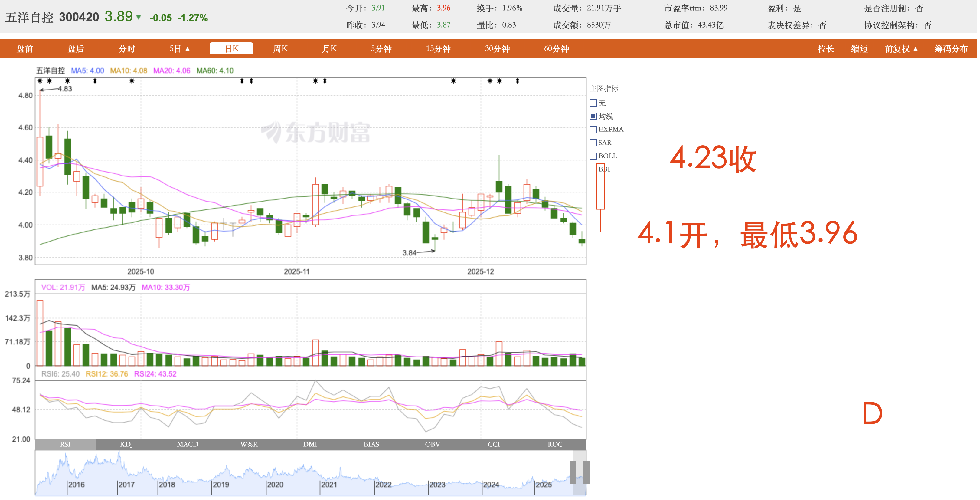
Task: Click right handle of the timeline range selector
Action: point(586,472)
